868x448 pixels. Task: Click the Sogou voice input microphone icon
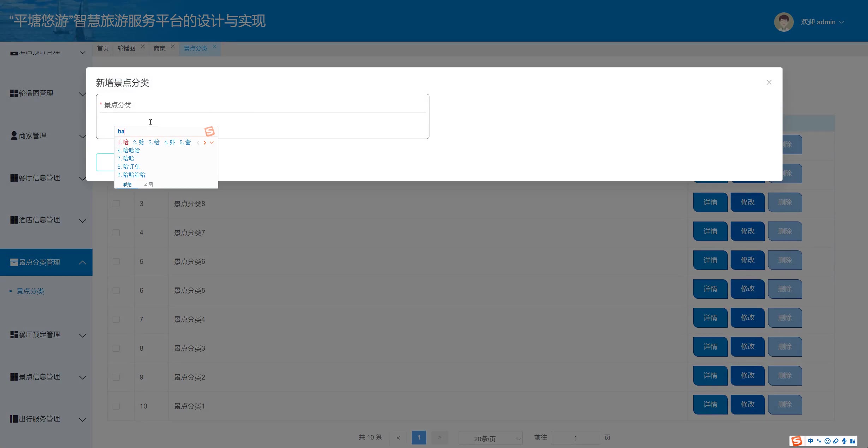tap(844, 441)
